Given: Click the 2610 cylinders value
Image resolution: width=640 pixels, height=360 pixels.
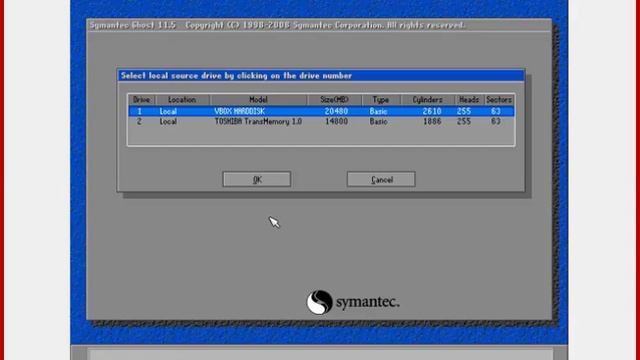Looking at the screenshot, I should [432, 111].
